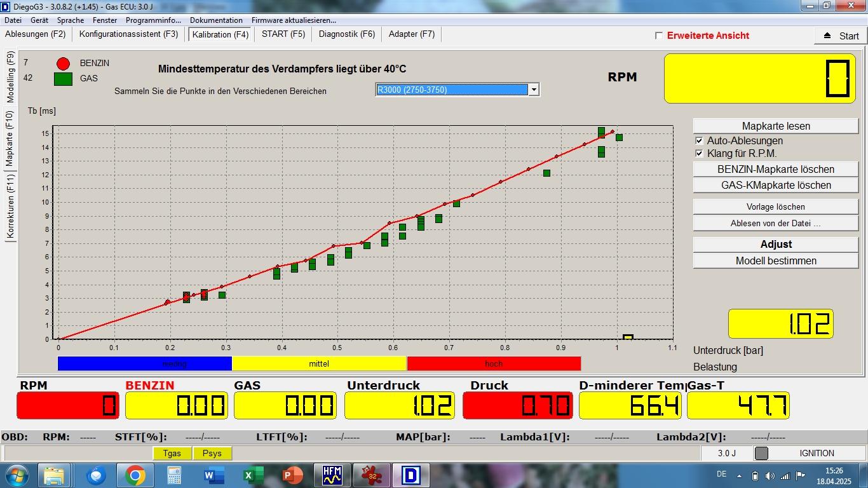Open File Explorer from taskbar

coord(54,475)
